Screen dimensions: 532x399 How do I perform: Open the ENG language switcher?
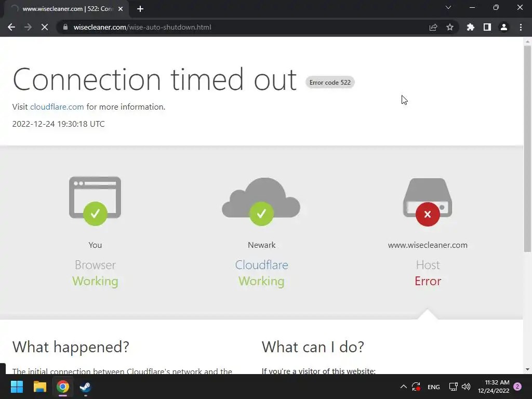pos(434,387)
